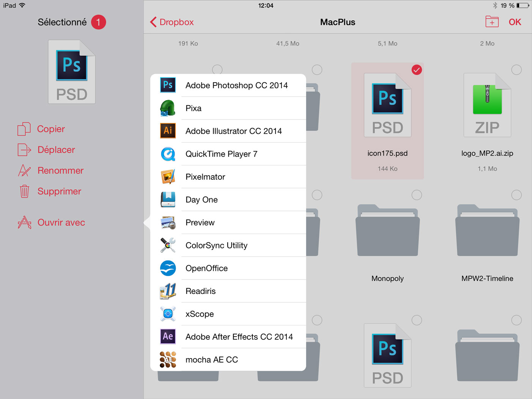Tap the ColorSync Utility icon
The image size is (532, 399).
tap(168, 245)
